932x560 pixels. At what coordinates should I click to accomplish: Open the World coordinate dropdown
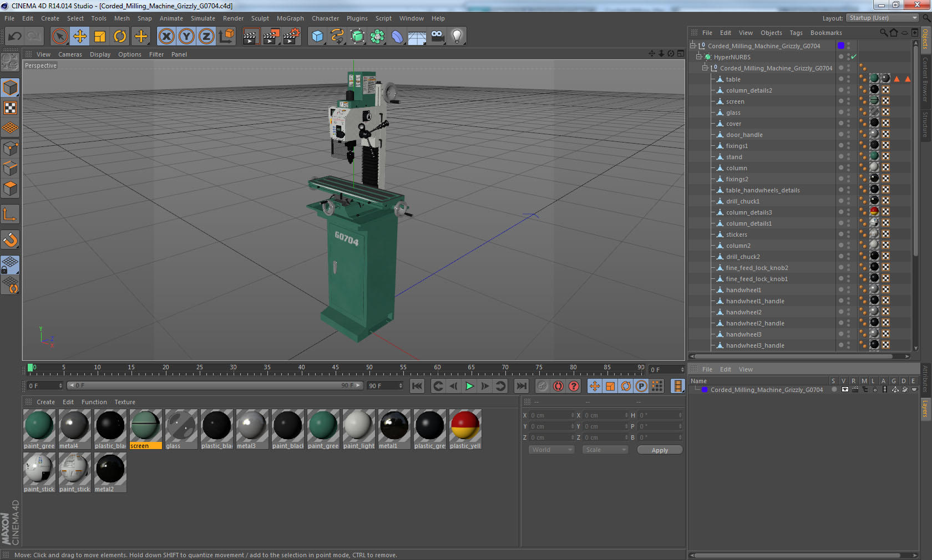tap(551, 450)
